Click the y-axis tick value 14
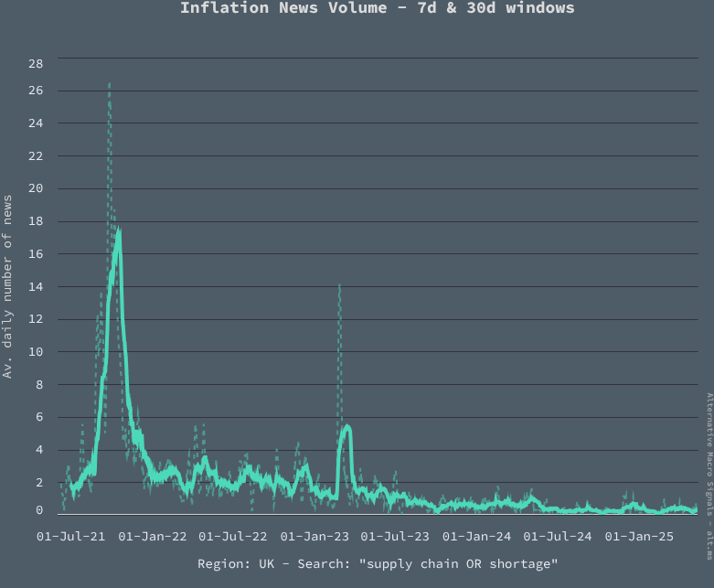 pyautogui.click(x=36, y=287)
